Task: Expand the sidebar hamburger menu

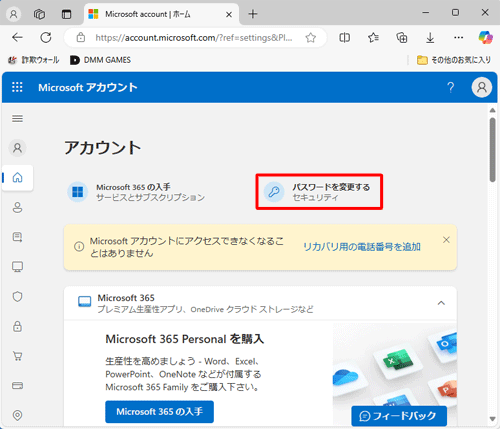Action: tap(17, 119)
